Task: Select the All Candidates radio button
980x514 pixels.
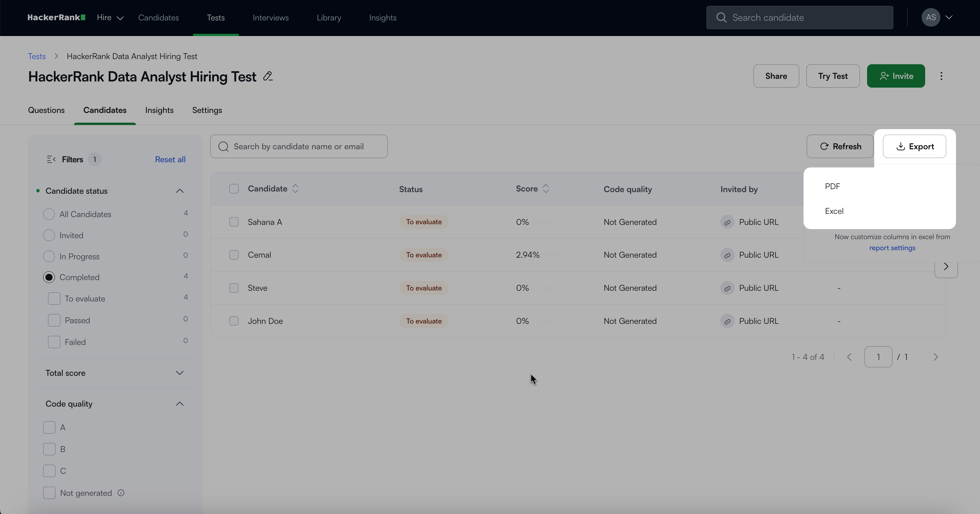Action: [x=49, y=214]
